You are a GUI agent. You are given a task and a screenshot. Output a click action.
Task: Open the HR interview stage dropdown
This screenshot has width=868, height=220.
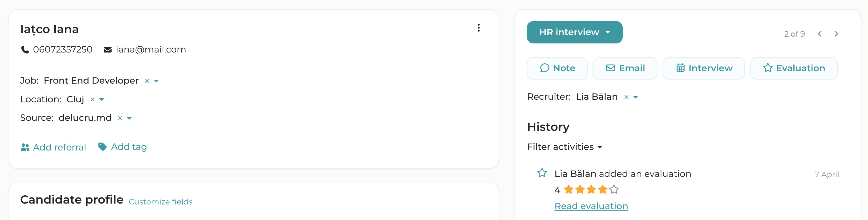tap(574, 32)
